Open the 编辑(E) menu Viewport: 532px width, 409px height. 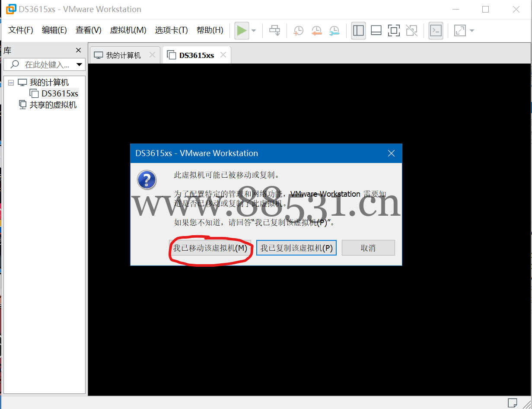[x=54, y=30]
